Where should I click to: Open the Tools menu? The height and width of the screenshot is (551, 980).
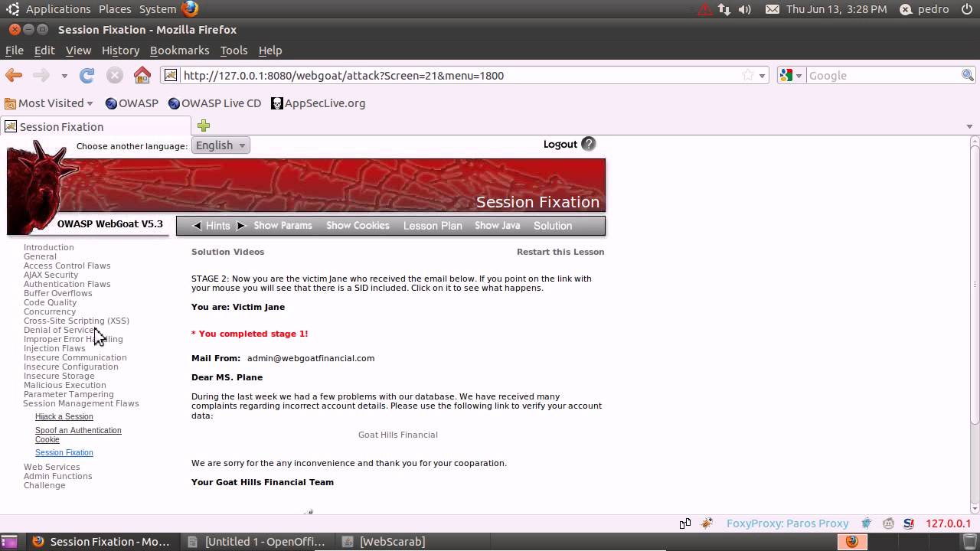pyautogui.click(x=234, y=51)
